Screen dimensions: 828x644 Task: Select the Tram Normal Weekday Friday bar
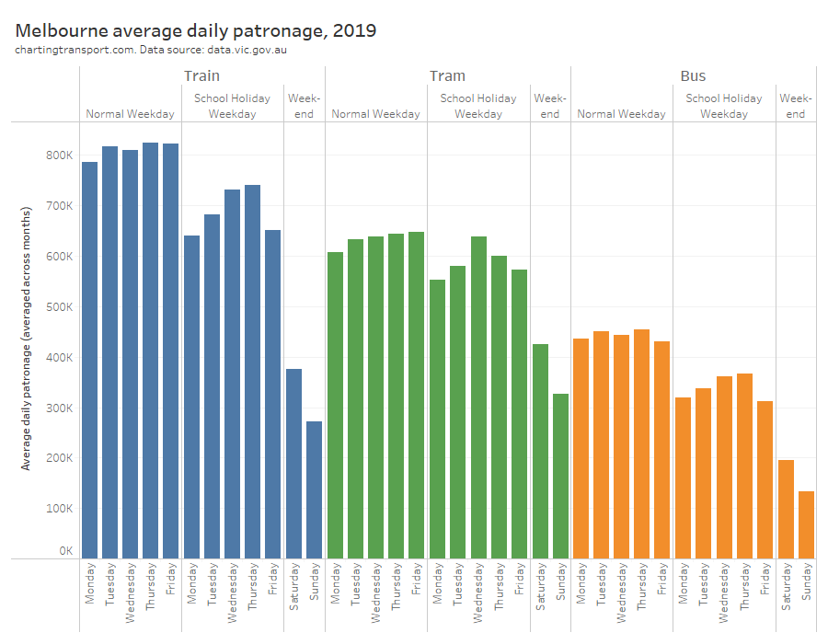point(417,395)
